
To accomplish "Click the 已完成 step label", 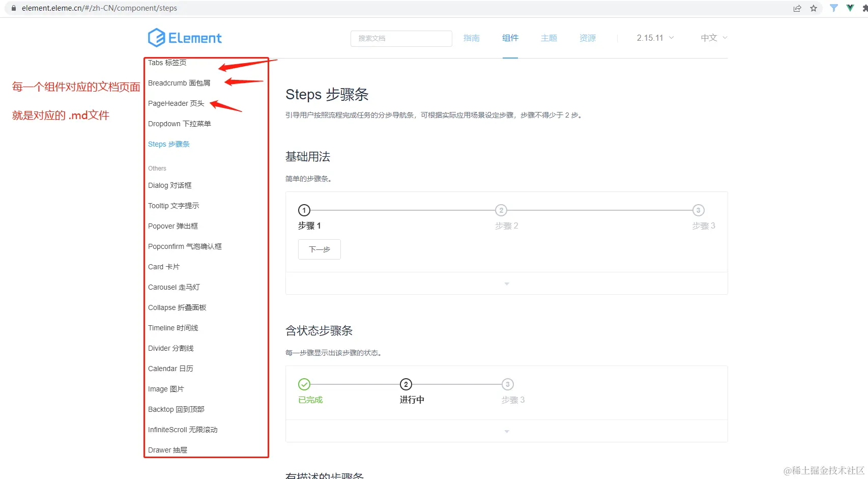I will [310, 400].
